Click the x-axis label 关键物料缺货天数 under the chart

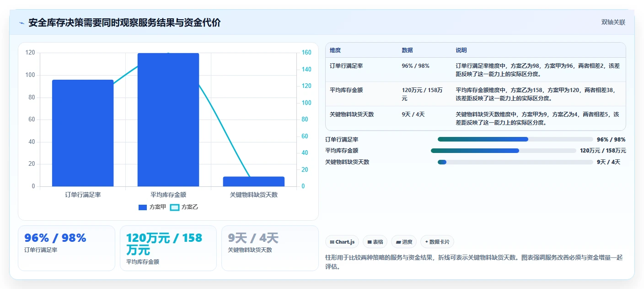[x=254, y=195]
